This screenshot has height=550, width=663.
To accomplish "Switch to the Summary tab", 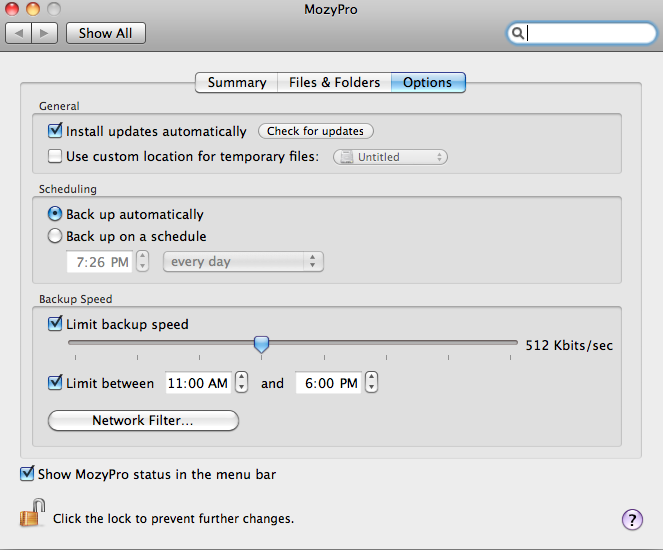I will [x=236, y=82].
